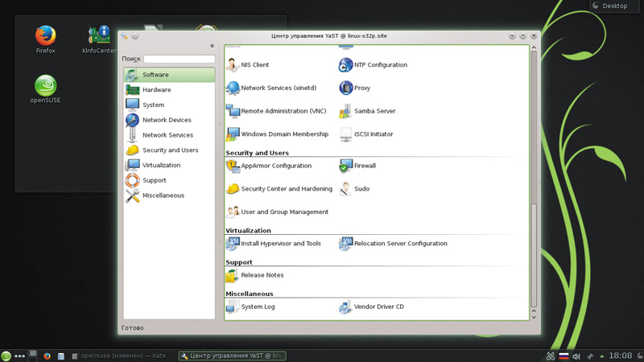644x362 pixels.
Task: Launch Firefox from the taskbar
Action: [47, 356]
